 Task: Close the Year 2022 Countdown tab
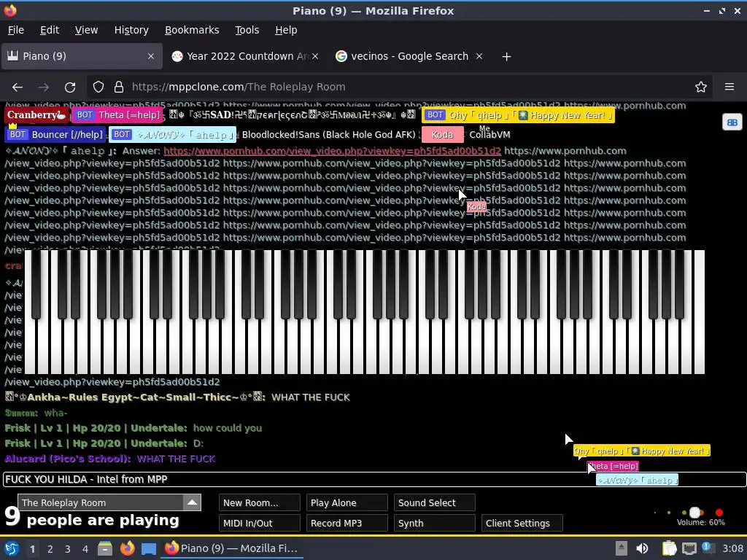[x=315, y=56]
